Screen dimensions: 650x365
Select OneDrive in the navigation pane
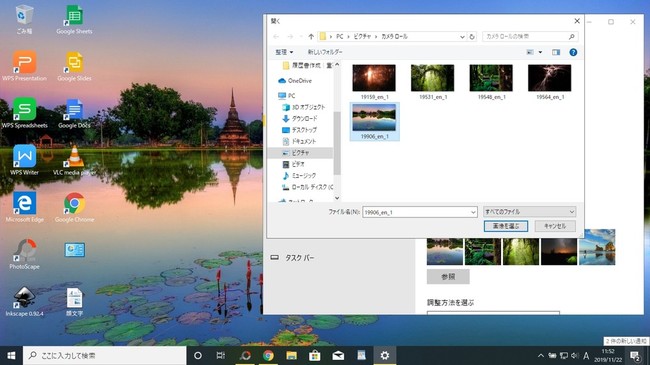[295, 80]
